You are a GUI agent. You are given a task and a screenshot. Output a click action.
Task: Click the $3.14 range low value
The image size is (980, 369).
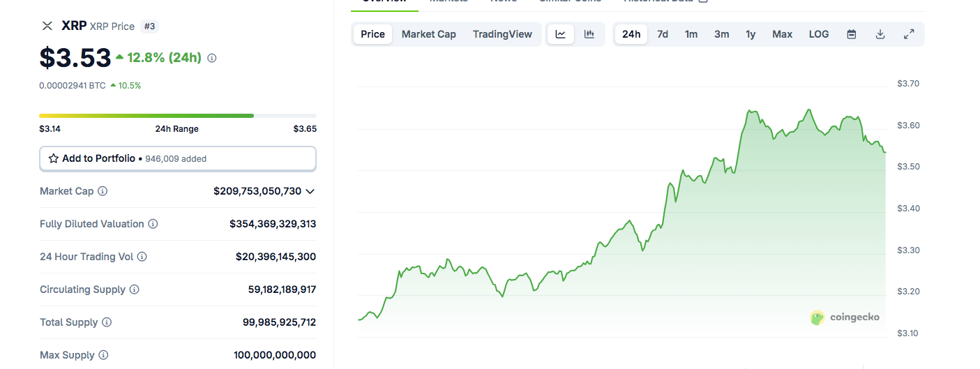[50, 129]
